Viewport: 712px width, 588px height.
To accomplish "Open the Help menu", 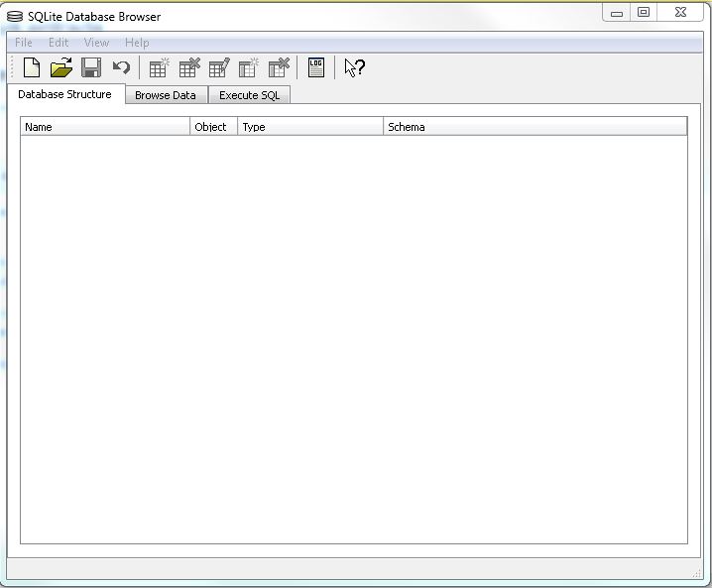I will coord(137,43).
